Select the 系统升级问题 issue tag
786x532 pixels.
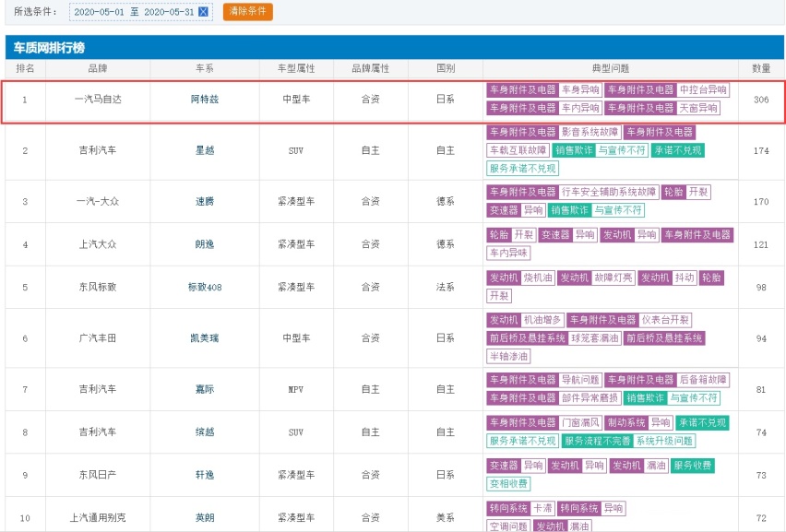[664, 442]
